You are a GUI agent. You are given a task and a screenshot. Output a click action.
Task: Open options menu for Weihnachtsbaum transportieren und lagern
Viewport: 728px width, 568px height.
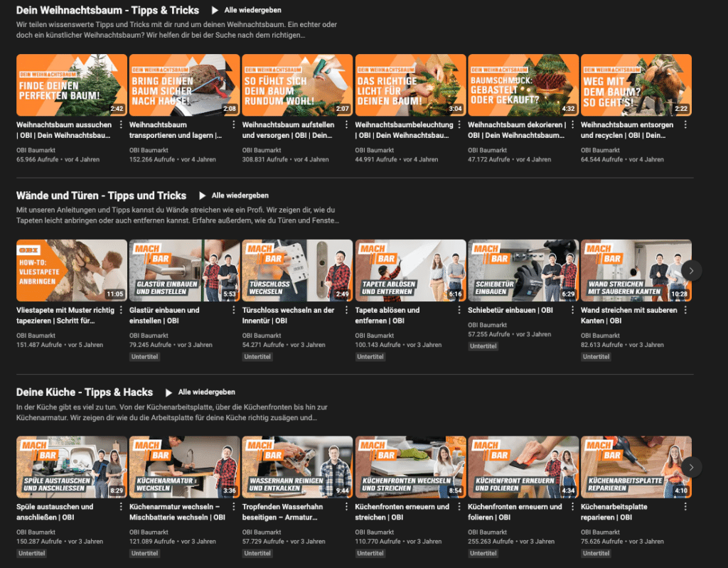pyautogui.click(x=233, y=124)
